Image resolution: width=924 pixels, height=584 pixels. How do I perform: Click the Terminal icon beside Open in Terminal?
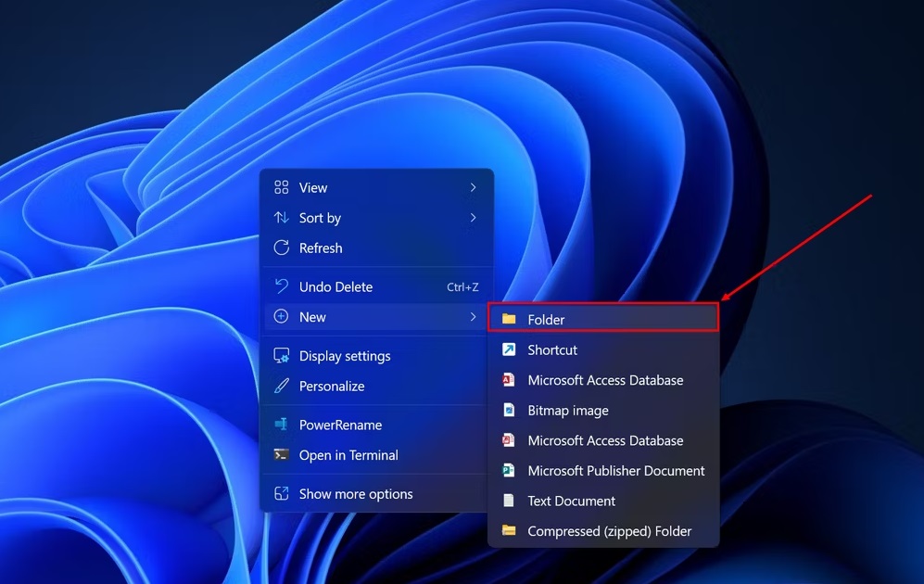281,455
